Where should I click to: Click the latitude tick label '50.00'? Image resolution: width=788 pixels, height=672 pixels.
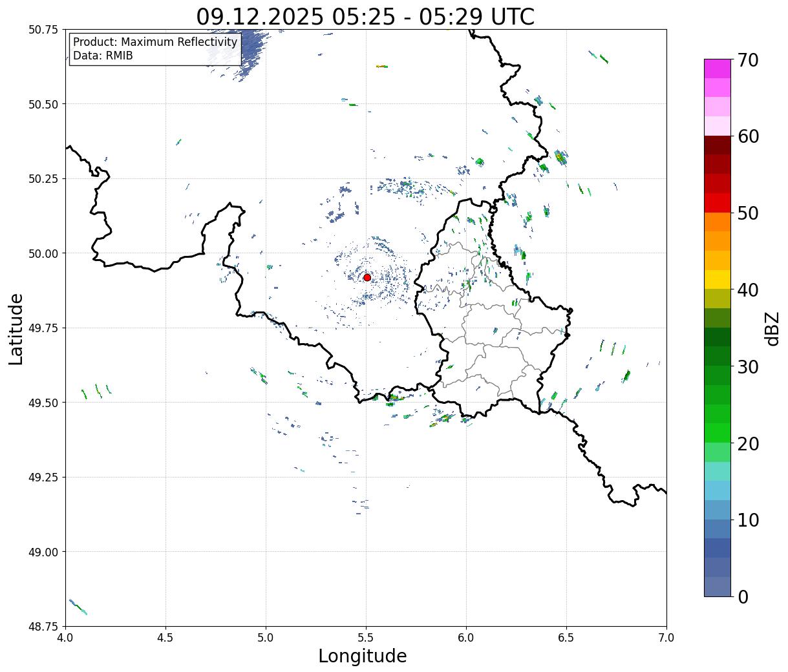43,253
